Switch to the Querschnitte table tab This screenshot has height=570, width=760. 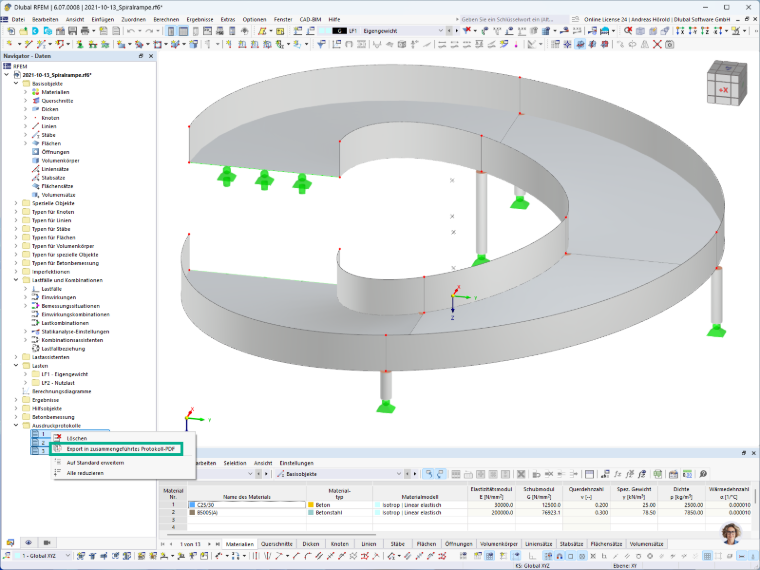coord(277,544)
